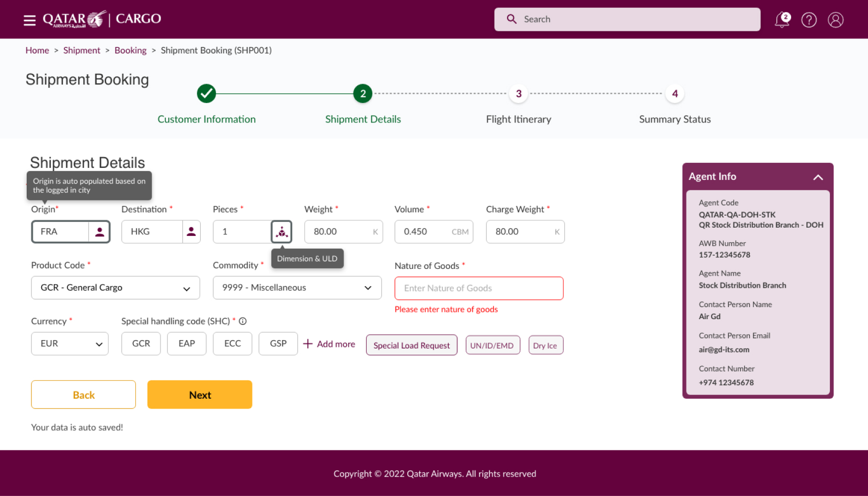The width and height of the screenshot is (868, 496).
Task: Click the Dry Ice button
Action: (x=545, y=345)
